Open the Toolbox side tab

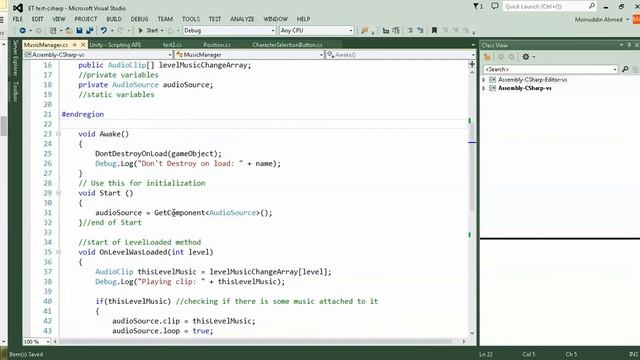pyautogui.click(x=15, y=91)
